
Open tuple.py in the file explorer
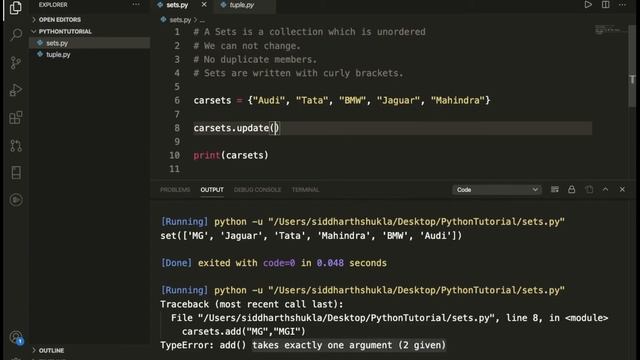[x=58, y=54]
